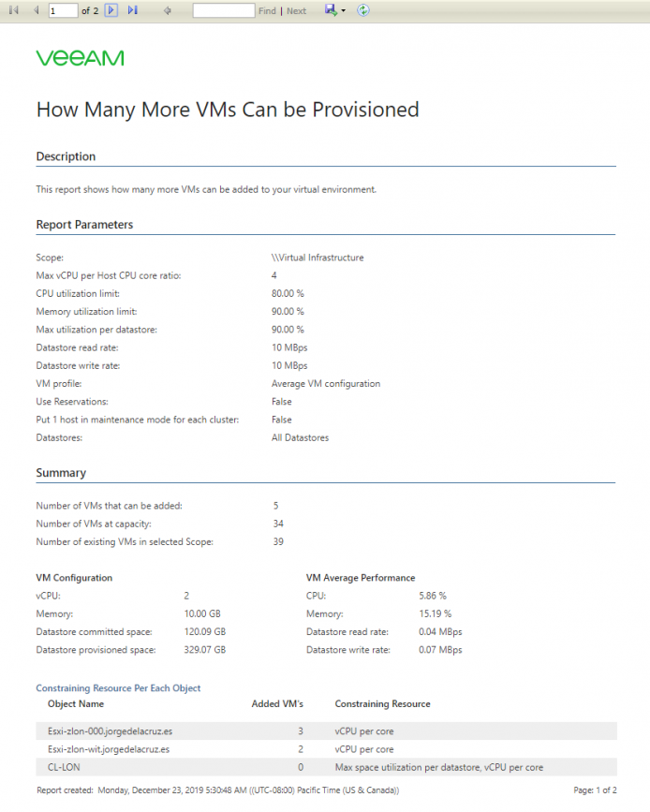
Task: Go to the previous report page
Action: [x=36, y=10]
